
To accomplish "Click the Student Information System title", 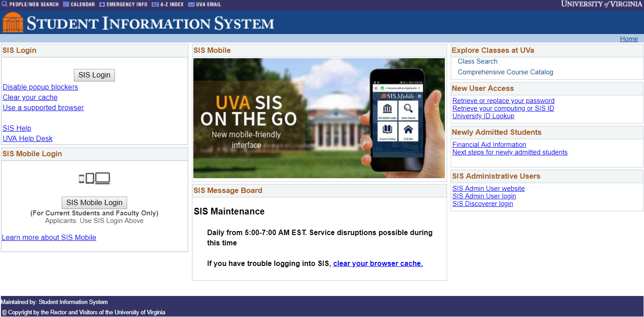I will coord(150,23).
